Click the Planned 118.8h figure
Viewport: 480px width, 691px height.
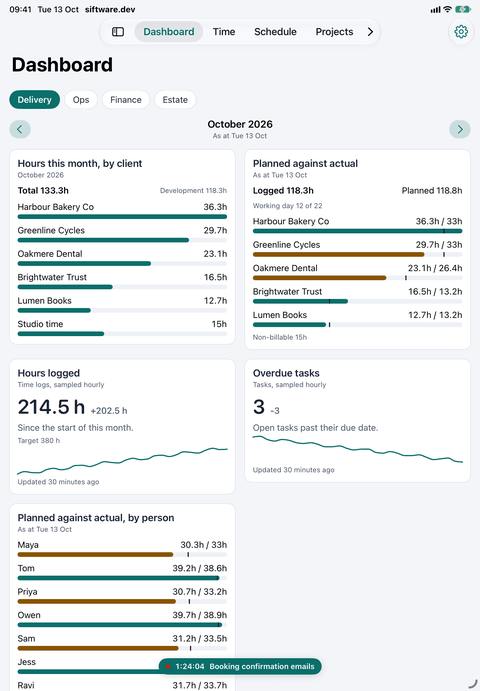click(x=432, y=190)
